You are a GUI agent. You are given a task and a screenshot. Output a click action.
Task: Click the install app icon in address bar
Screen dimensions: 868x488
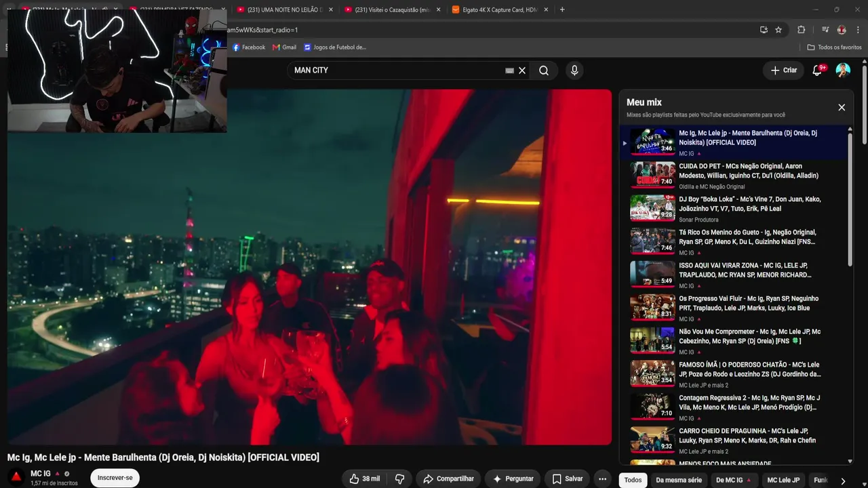pos(764,30)
